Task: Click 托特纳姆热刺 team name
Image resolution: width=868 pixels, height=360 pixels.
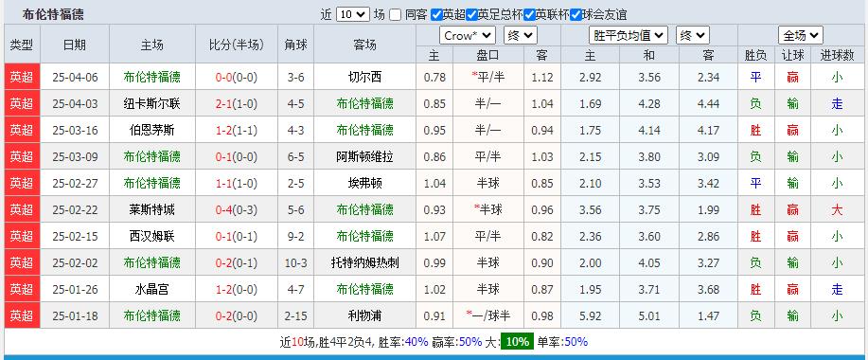Action: [x=364, y=263]
